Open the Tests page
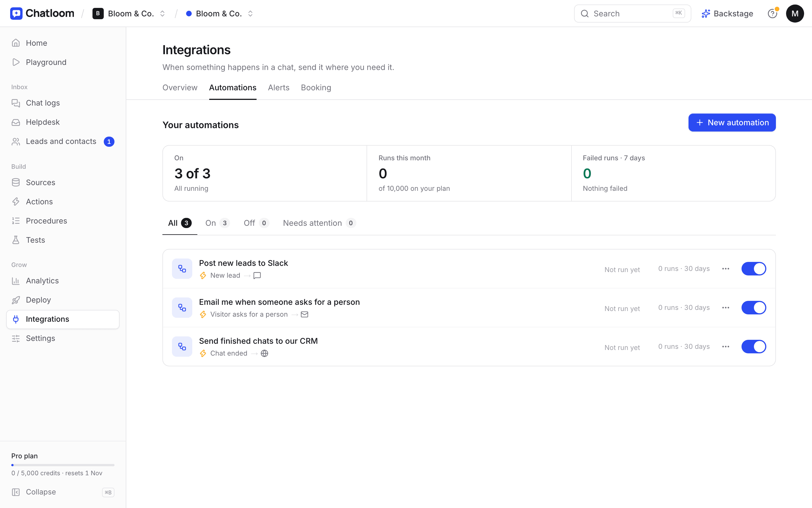Image resolution: width=812 pixels, height=508 pixels. (x=63, y=240)
